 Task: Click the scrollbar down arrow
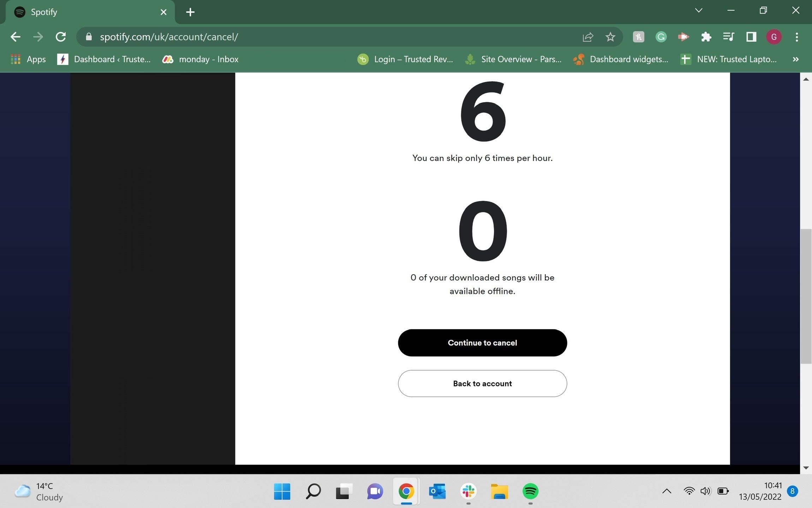pyautogui.click(x=806, y=468)
